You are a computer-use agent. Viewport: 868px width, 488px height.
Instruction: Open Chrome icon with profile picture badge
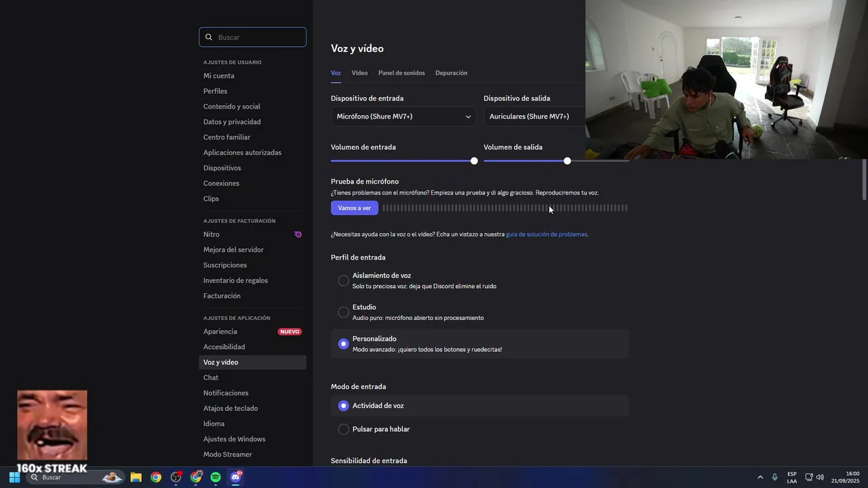196,477
